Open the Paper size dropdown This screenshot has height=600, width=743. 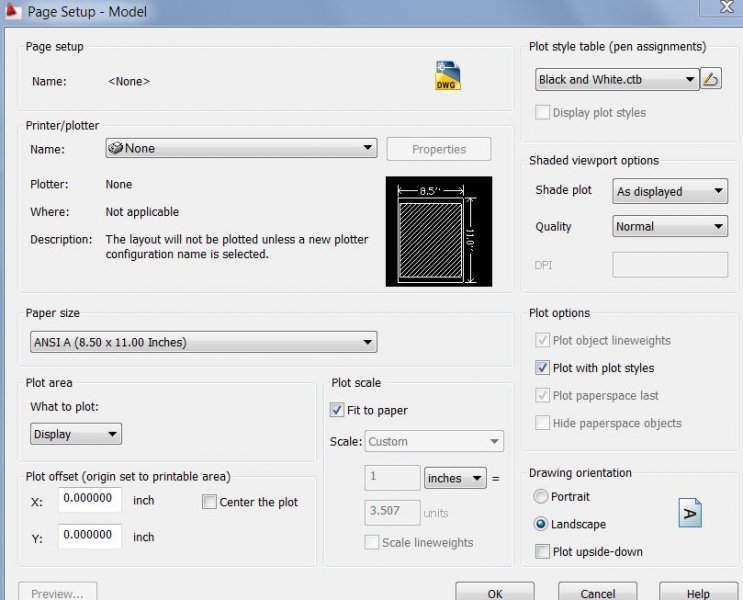click(x=204, y=342)
